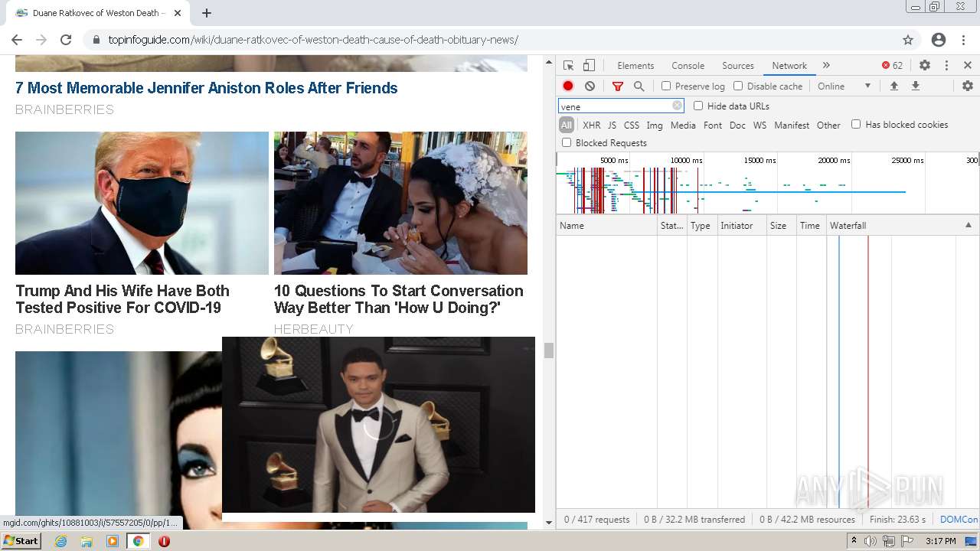This screenshot has height=551, width=980.
Task: Toggle DevTools device toolbar icon
Action: 589,66
